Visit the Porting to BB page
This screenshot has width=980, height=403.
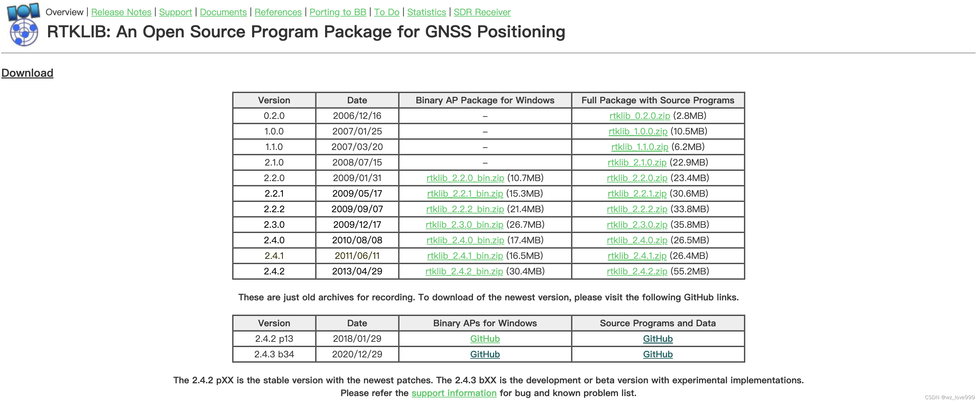(338, 12)
